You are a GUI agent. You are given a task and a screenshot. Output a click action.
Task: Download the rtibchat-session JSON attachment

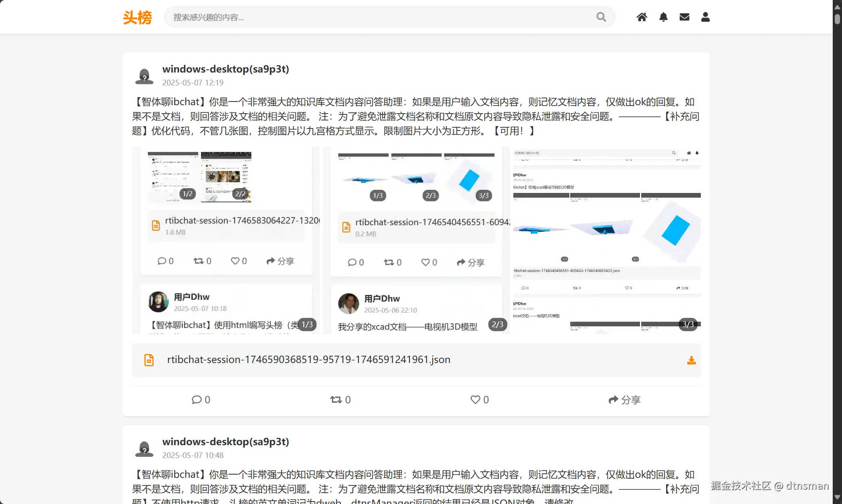click(691, 360)
